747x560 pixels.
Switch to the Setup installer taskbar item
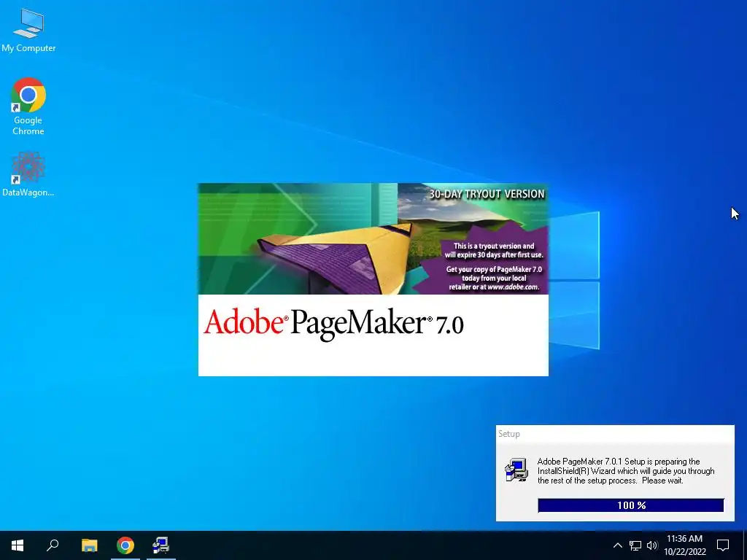pos(161,545)
